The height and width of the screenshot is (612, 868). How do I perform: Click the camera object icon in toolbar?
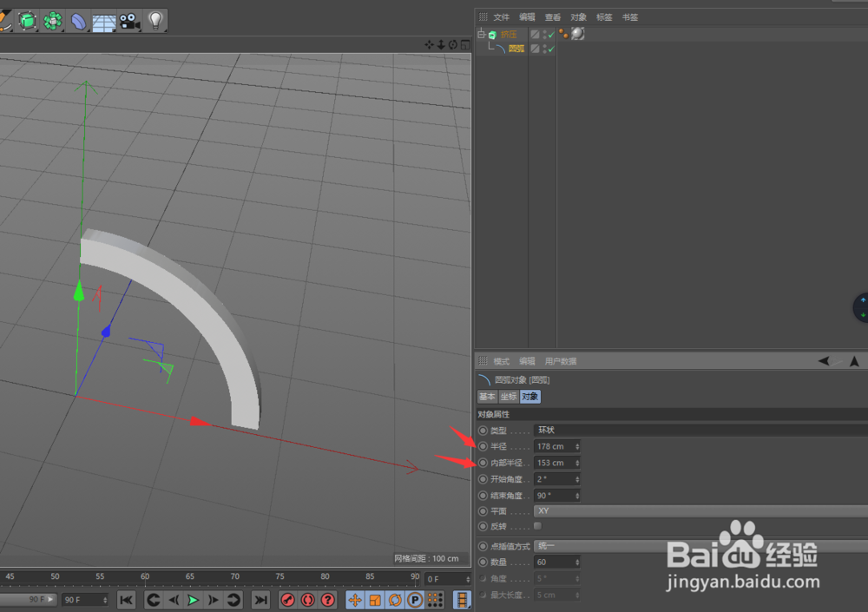coord(129,21)
